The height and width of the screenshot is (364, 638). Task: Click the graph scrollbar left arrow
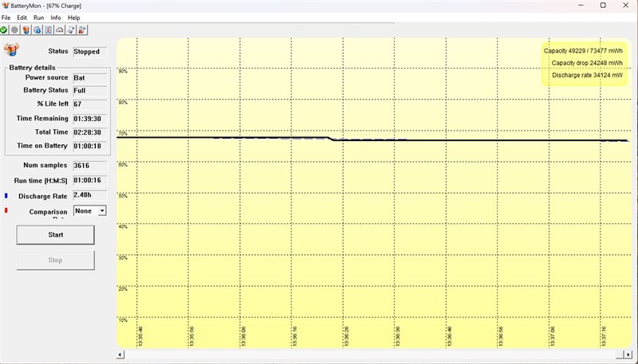120,354
